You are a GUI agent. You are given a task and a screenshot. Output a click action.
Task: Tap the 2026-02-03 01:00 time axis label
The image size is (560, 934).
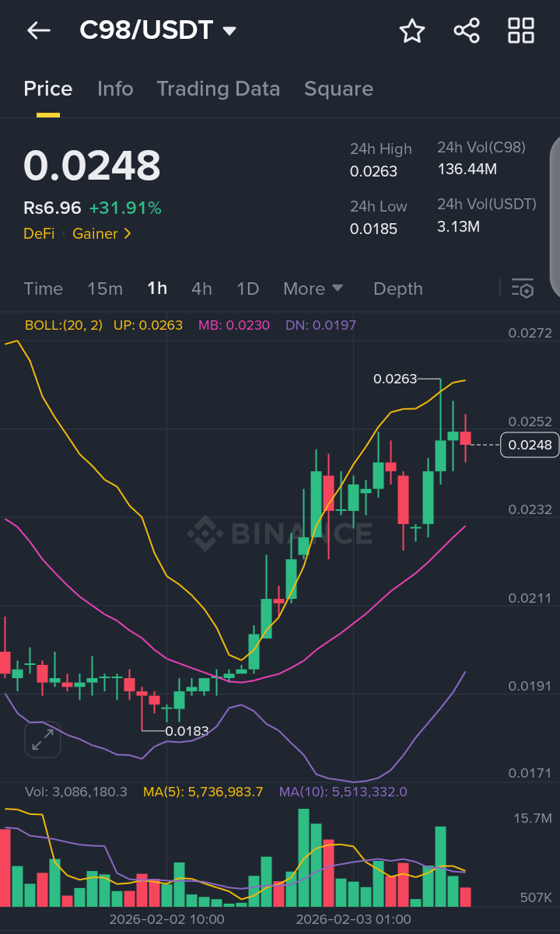353,919
